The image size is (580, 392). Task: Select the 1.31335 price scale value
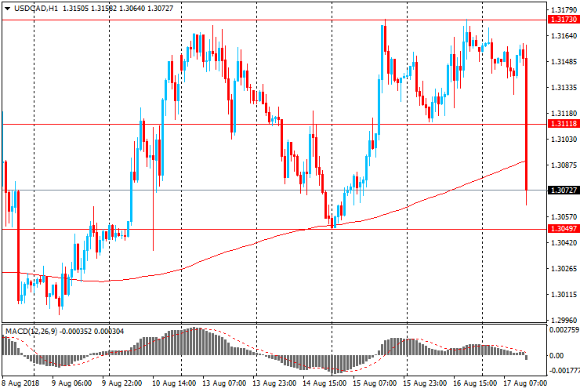coord(564,87)
